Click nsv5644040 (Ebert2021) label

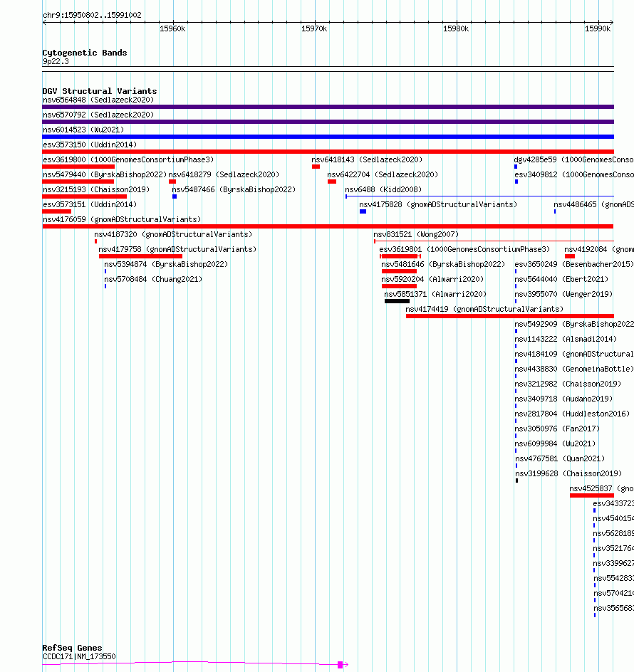tap(561, 280)
